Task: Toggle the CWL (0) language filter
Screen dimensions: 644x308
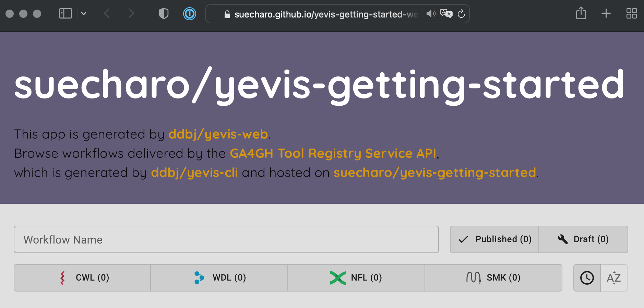Action: 82,278
